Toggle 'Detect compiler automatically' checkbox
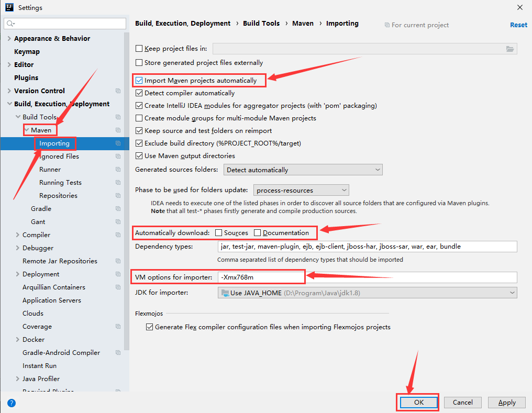The width and height of the screenshot is (532, 413). click(139, 93)
